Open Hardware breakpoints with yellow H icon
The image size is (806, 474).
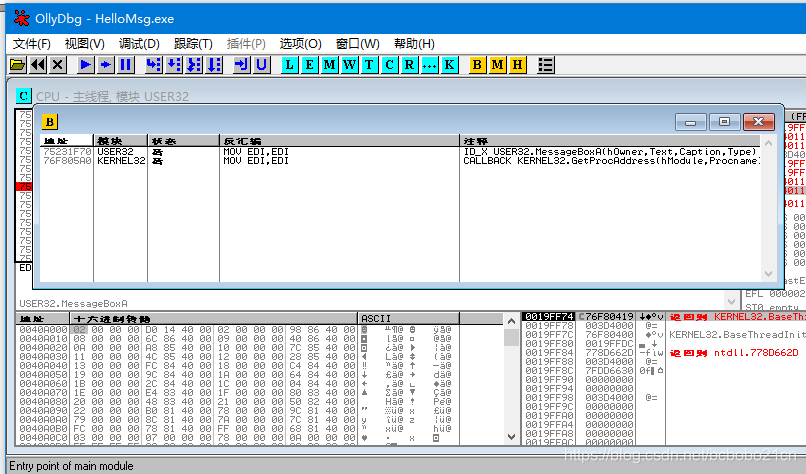[x=518, y=65]
